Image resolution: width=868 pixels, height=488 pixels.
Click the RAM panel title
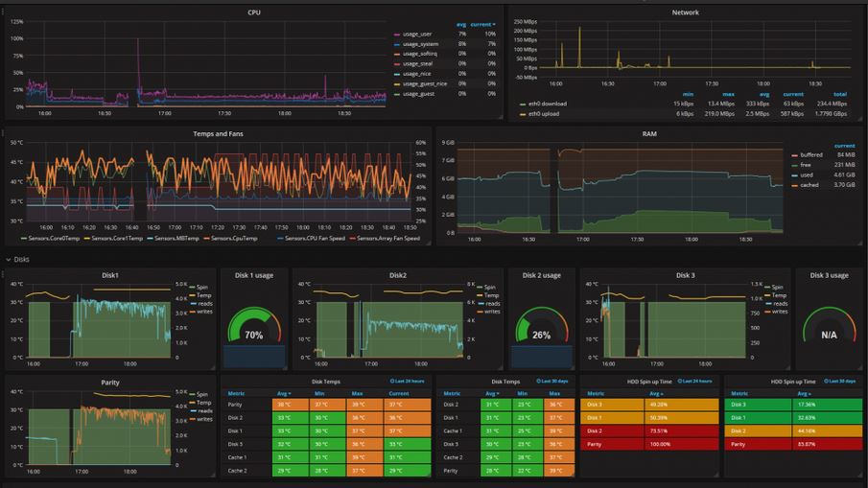pos(649,134)
